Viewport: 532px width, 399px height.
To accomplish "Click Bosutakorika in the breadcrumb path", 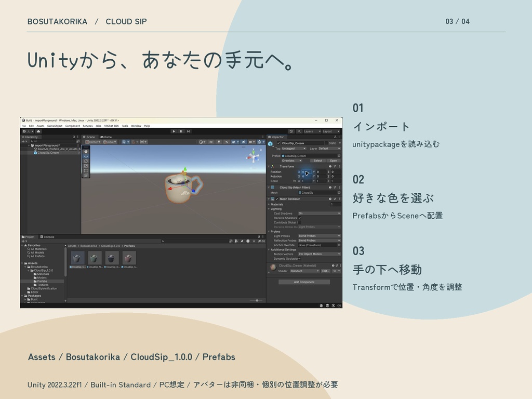I will [x=88, y=246].
